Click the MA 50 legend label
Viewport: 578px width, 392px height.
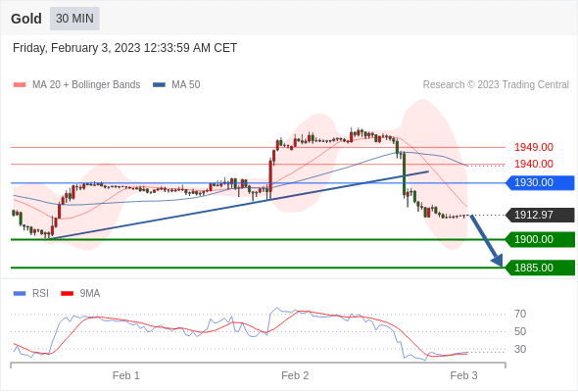tap(186, 85)
